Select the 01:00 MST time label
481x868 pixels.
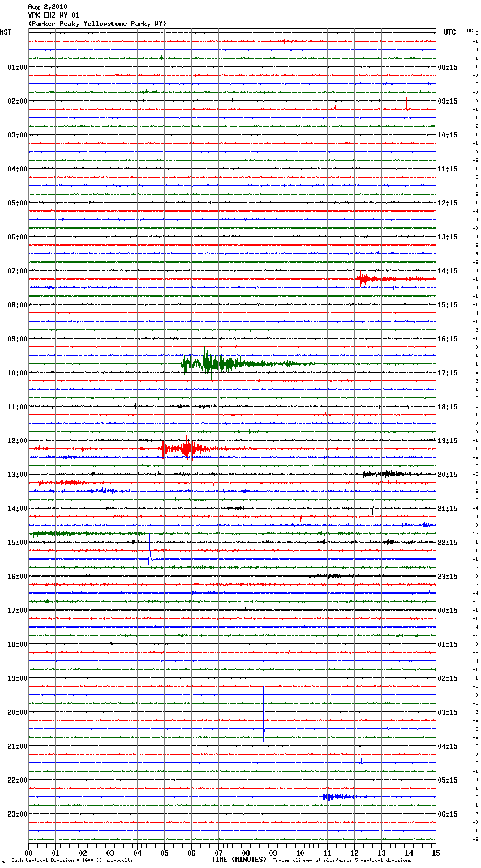pos(18,67)
